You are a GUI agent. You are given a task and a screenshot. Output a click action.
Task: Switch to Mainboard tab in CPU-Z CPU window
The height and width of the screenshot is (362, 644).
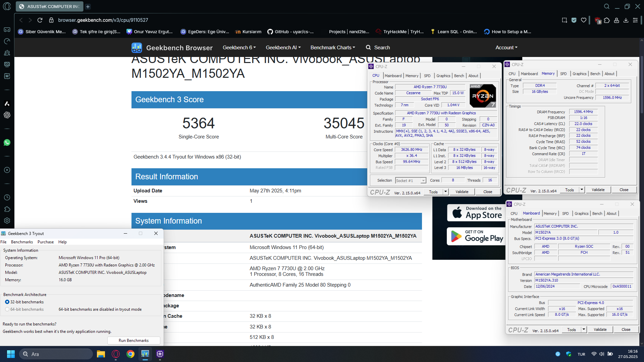(393, 76)
